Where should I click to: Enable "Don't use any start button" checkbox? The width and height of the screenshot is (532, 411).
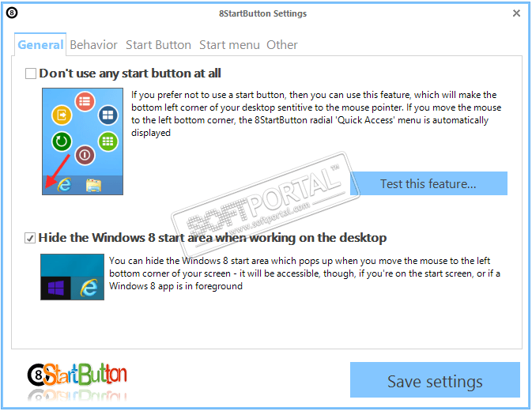point(31,74)
